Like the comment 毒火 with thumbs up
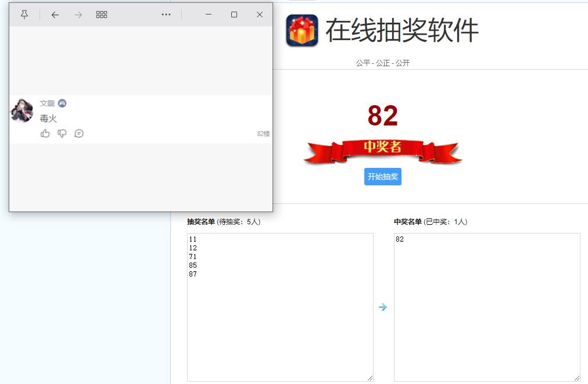 (x=45, y=134)
